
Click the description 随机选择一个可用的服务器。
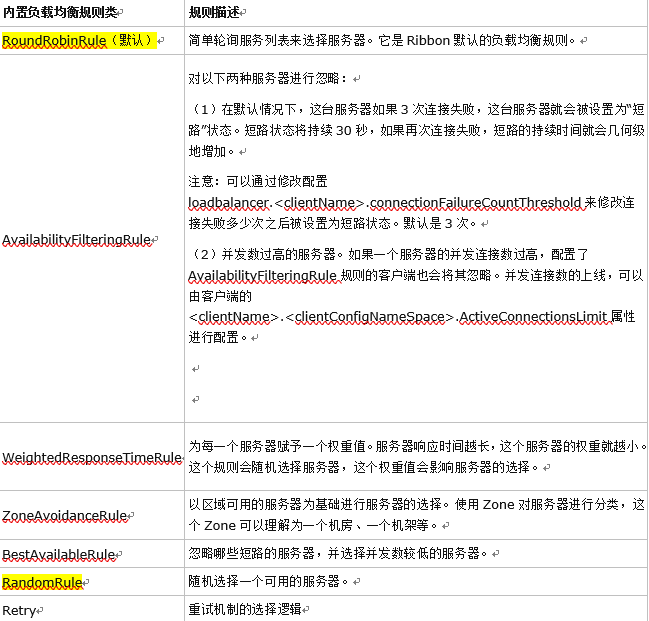pyautogui.click(x=268, y=581)
